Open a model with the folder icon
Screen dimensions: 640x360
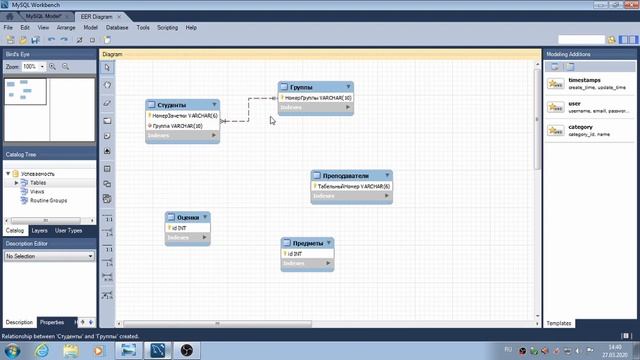coord(23,40)
